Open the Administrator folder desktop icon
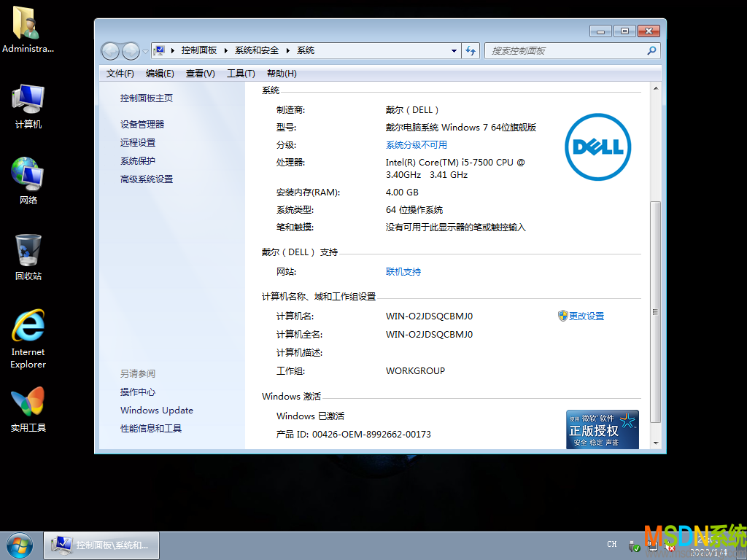747x560 pixels. coord(28,29)
